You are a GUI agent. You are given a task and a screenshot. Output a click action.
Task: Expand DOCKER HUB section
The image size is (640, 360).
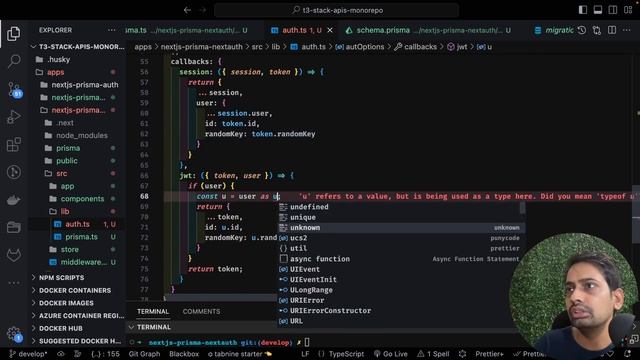78,328
